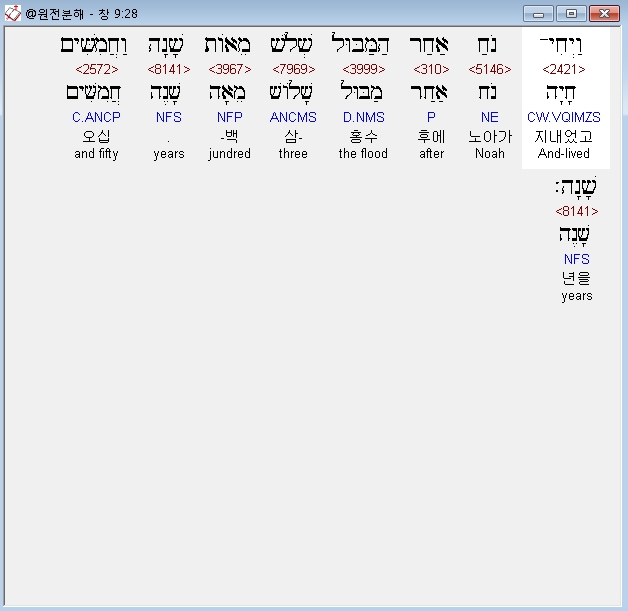Click the Korean gloss 지내었고

(x=564, y=137)
